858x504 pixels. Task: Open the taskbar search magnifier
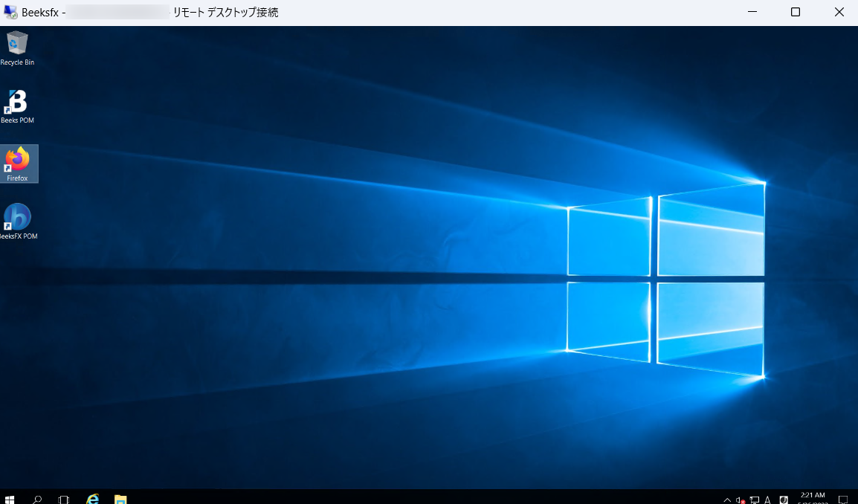[37, 499]
